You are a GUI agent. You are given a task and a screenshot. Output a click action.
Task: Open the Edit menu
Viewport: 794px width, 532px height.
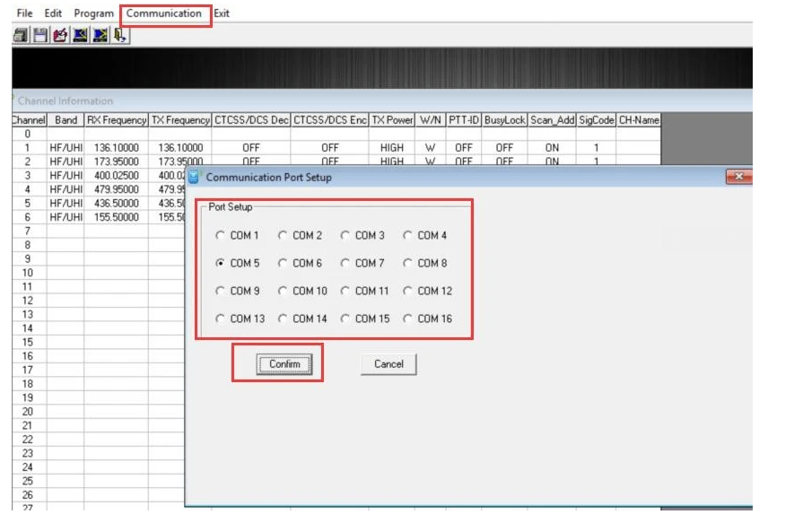click(x=53, y=13)
